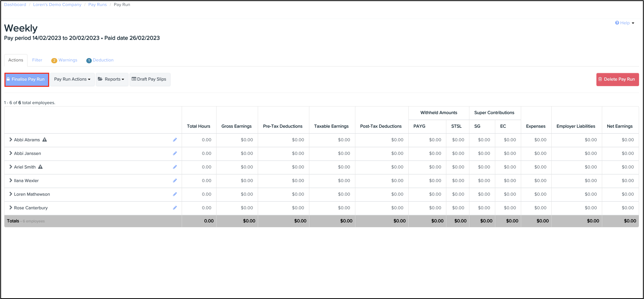Expand the Abbi Abrams row chevron
Image resolution: width=644 pixels, height=299 pixels.
click(x=11, y=140)
